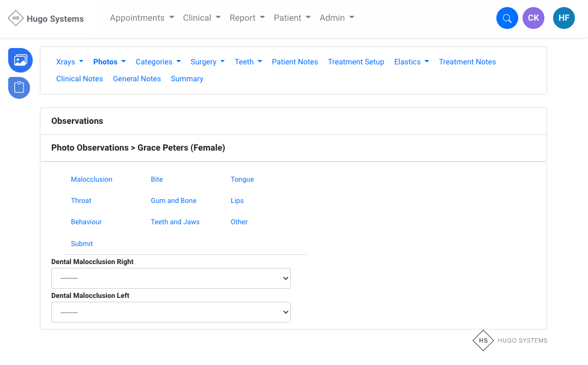Expand the Xrays dropdown menu
The height and width of the screenshot is (365, 588).
(x=69, y=62)
